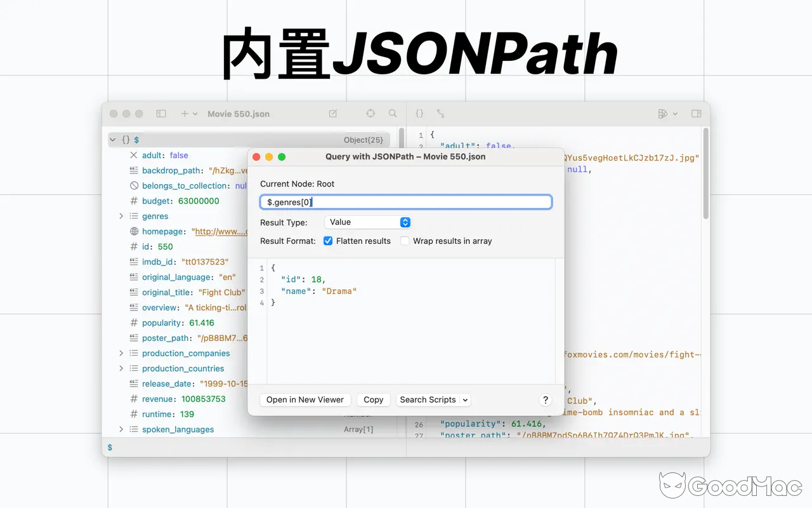This screenshot has width=812, height=508.
Task: Open the edit/compose icon in the toolbar
Action: 332,113
